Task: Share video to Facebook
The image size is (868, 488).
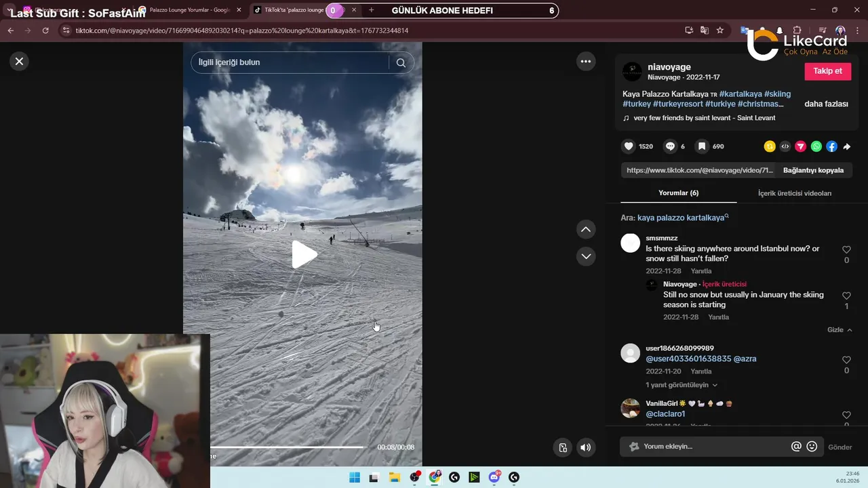Action: 832,146
